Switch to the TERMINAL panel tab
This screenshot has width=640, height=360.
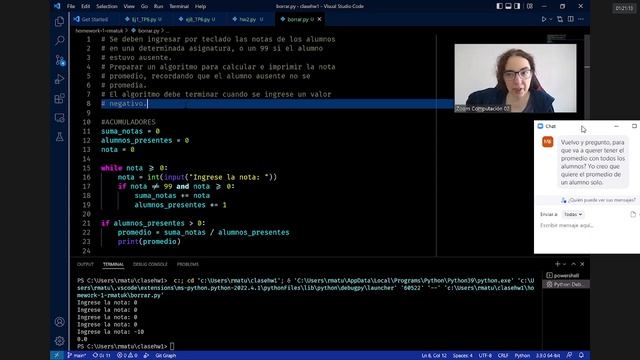pos(113,264)
